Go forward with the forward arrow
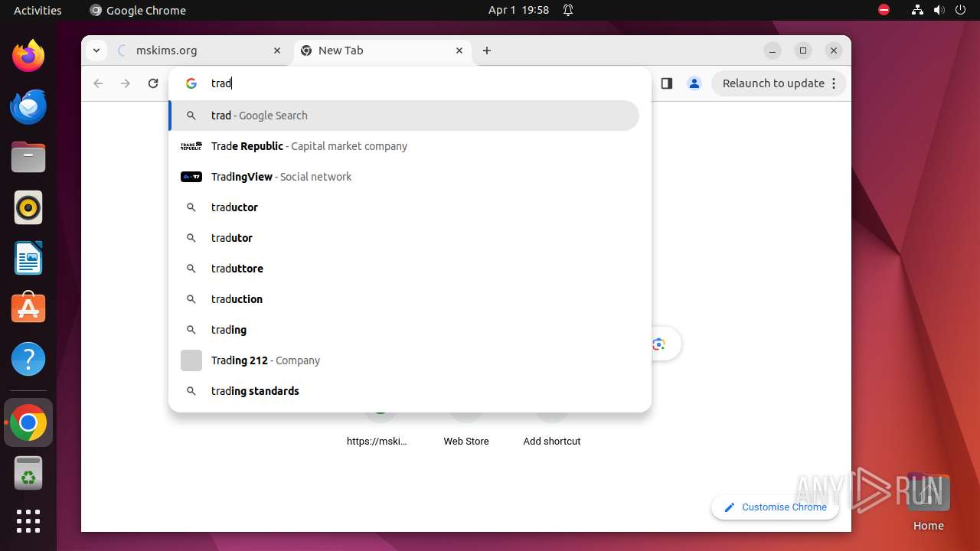Image resolution: width=980 pixels, height=551 pixels. 126,83
